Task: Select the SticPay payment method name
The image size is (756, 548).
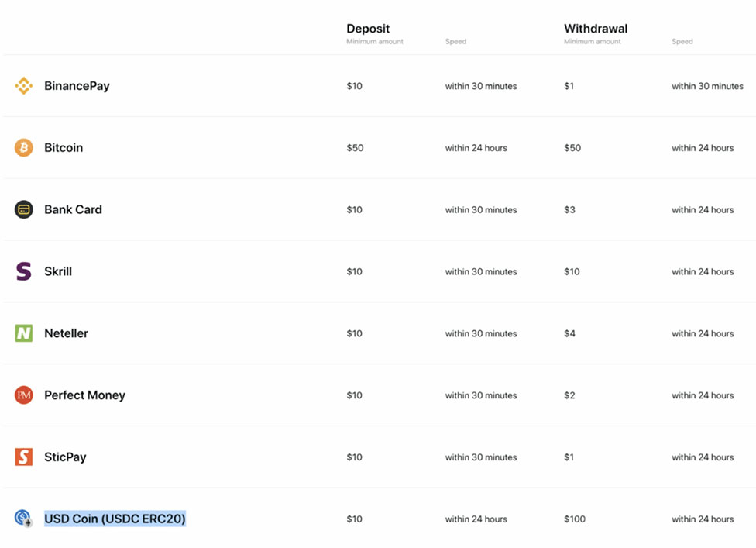Action: coord(65,457)
